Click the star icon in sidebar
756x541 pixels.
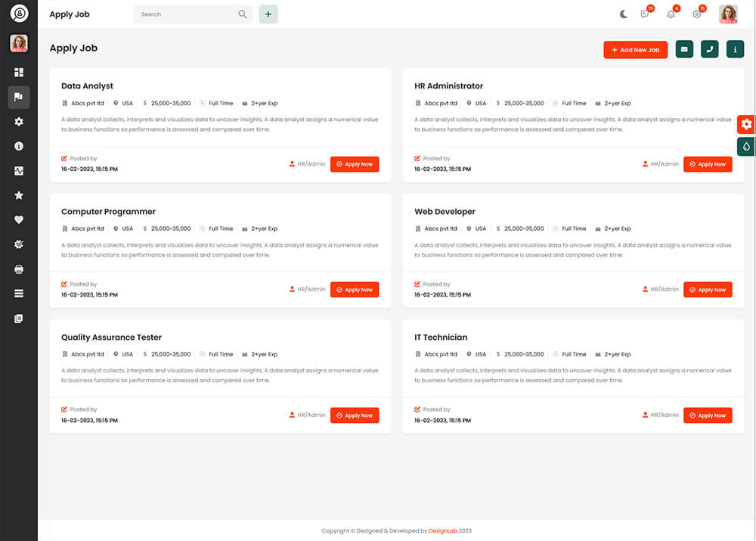[19, 195]
